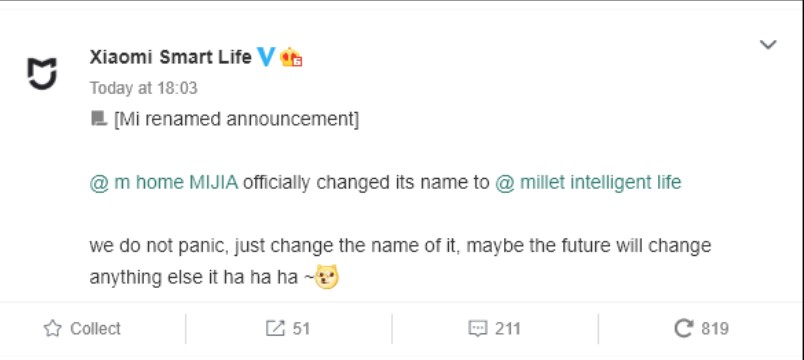
Task: Open the @ millet intelligent life mention
Action: 588,182
